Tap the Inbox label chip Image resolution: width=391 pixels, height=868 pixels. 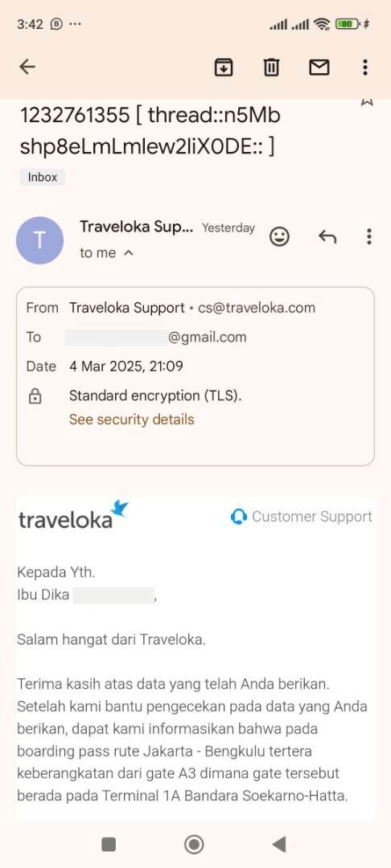click(43, 177)
